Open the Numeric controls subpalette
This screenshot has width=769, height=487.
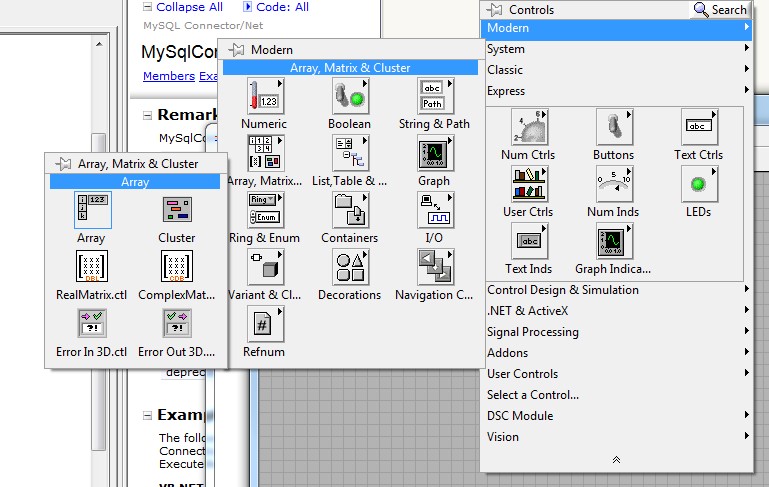pos(265,96)
